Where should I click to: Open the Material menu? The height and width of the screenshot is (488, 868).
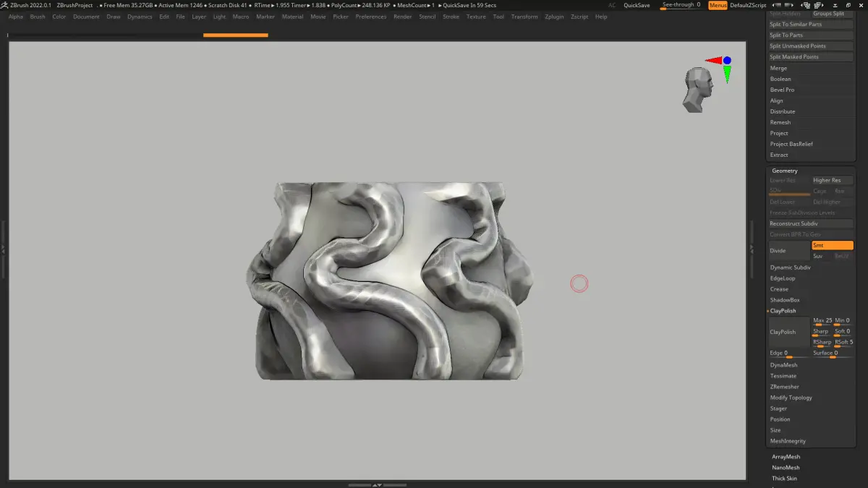pyautogui.click(x=292, y=17)
